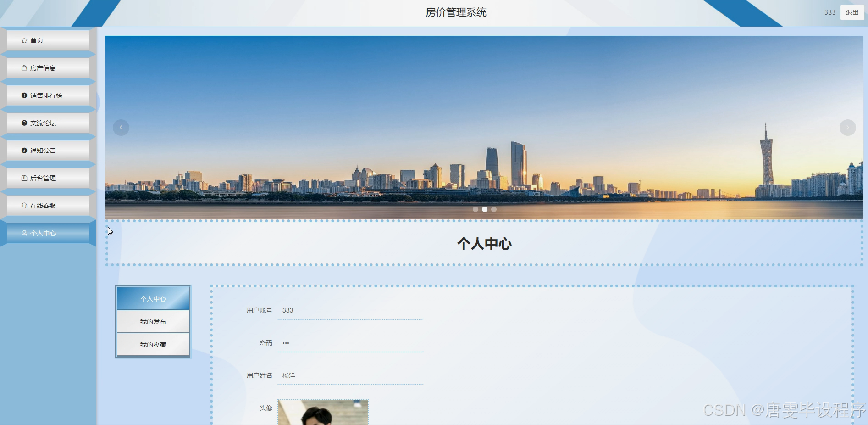Image resolution: width=868 pixels, height=425 pixels.
Task: Click the 头像 avatar image
Action: 323,412
